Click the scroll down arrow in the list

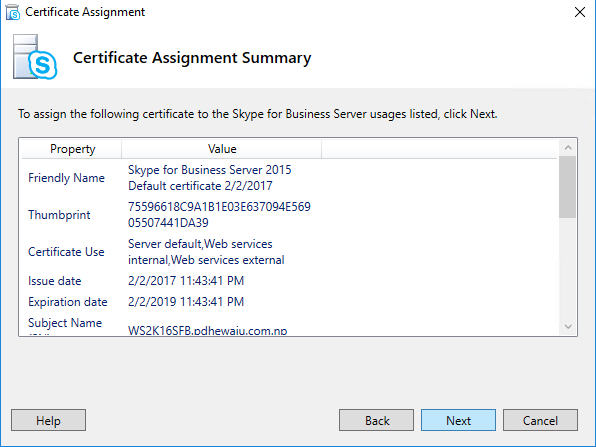click(568, 327)
